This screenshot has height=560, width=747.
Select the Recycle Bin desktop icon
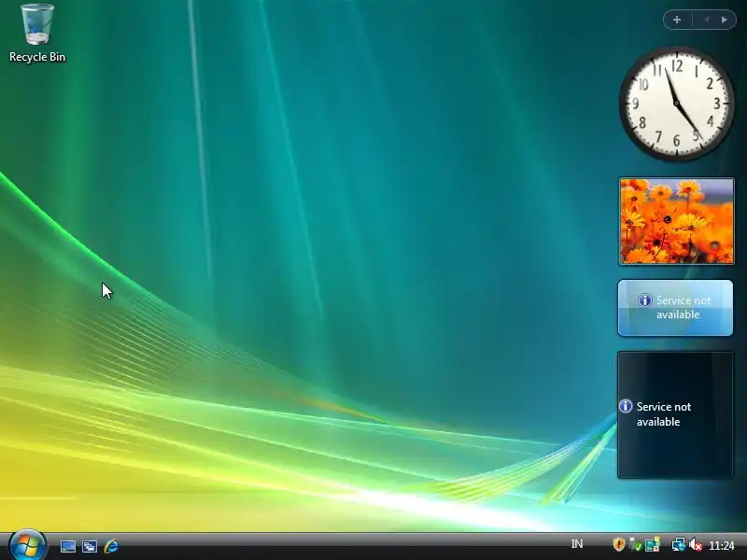pos(37,33)
